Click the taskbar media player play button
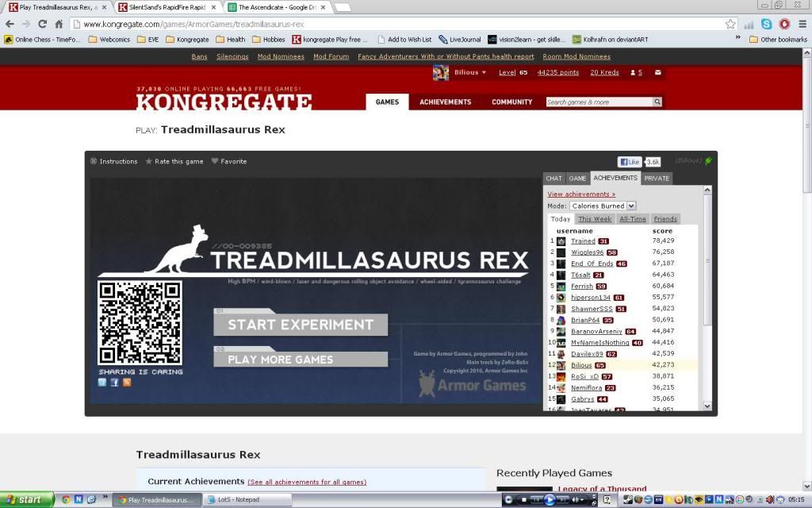Image resolution: width=812 pixels, height=508 pixels. coord(550,500)
